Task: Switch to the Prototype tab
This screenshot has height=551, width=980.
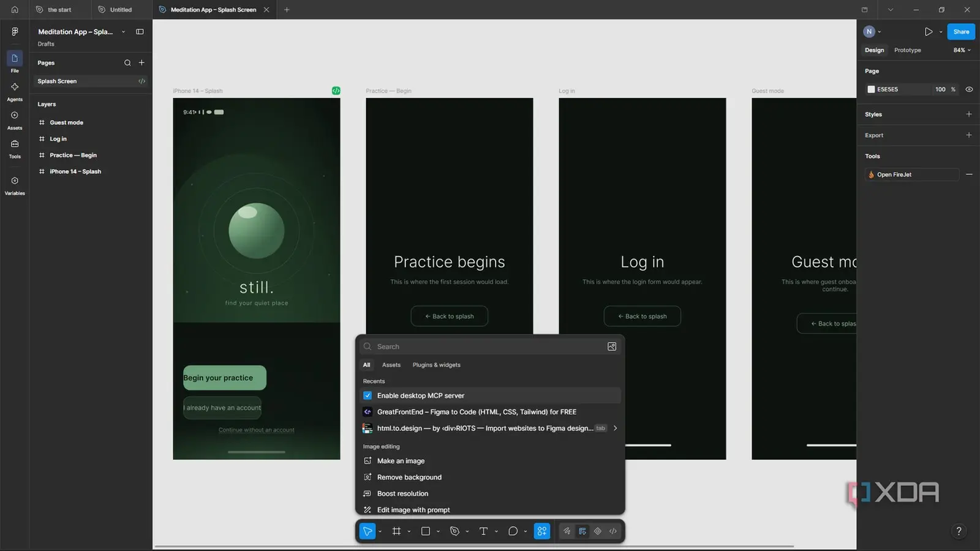Action: pyautogui.click(x=907, y=50)
